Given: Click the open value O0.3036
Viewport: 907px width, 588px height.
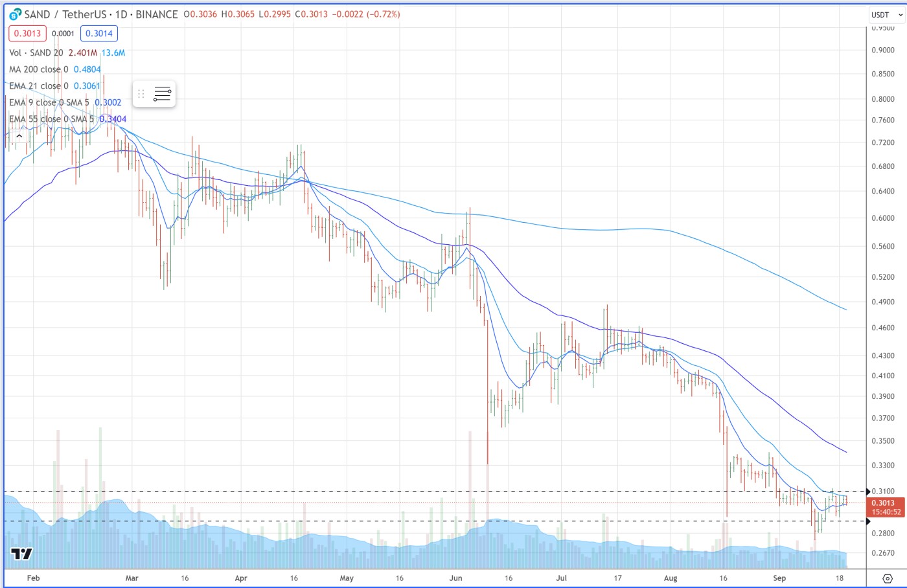Looking at the screenshot, I should click(200, 14).
